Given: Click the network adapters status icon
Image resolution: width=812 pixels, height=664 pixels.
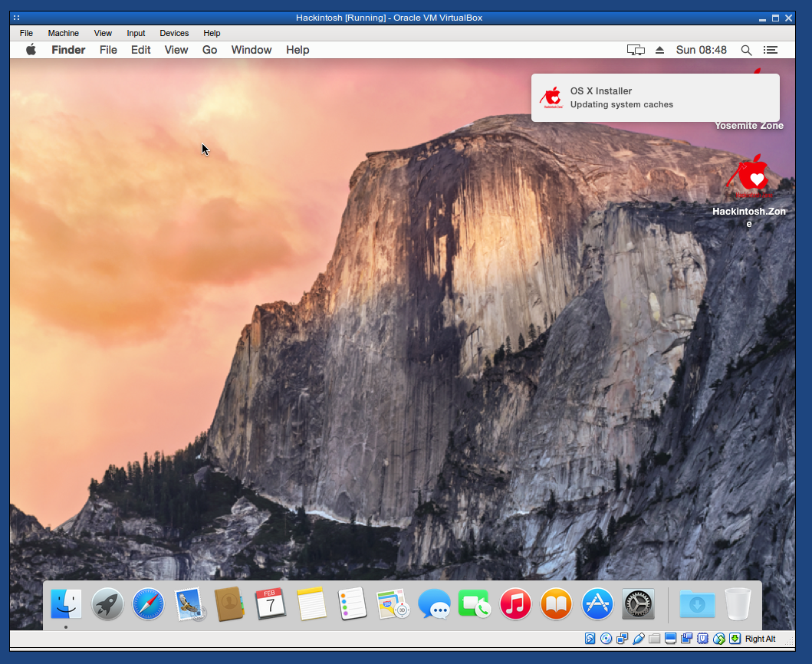Looking at the screenshot, I should (x=622, y=639).
